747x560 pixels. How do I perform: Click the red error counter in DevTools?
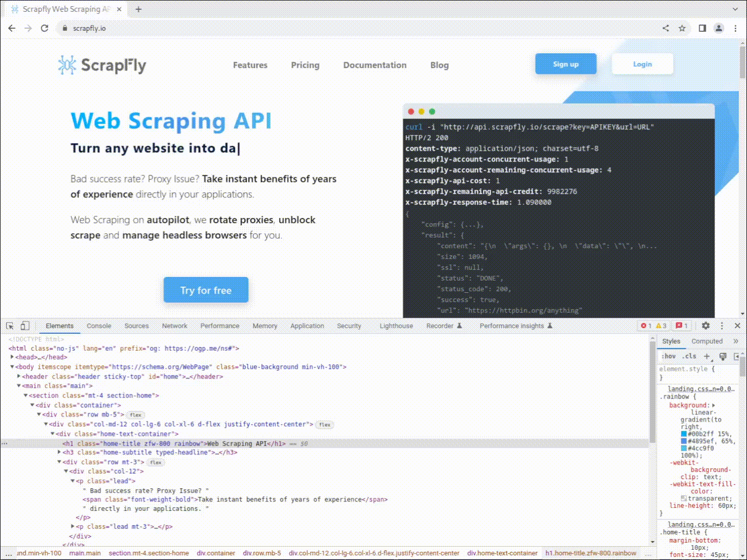[646, 325]
